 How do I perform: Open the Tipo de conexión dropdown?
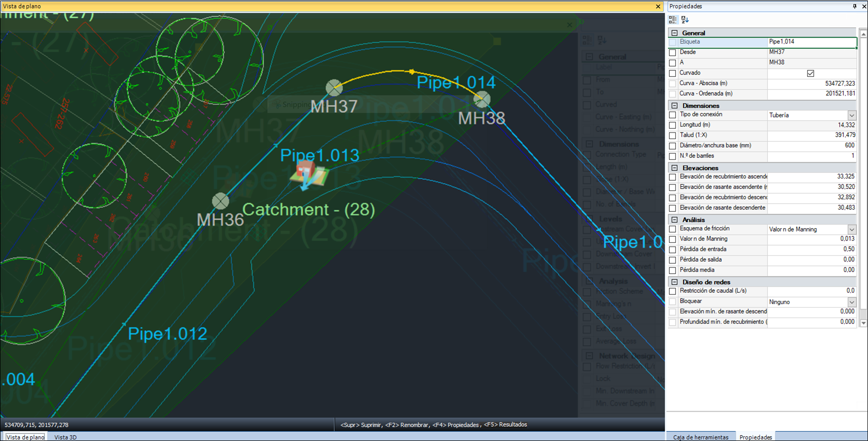pos(851,116)
